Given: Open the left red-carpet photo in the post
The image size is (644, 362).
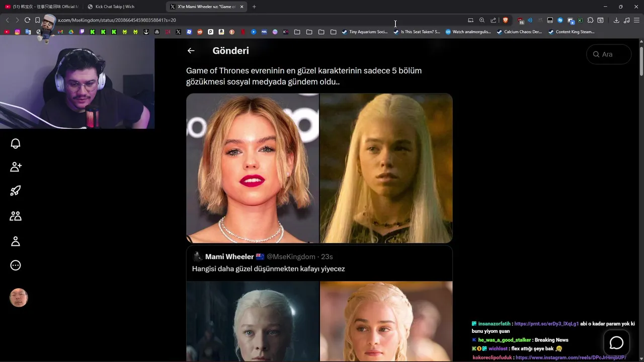Looking at the screenshot, I should (x=253, y=168).
